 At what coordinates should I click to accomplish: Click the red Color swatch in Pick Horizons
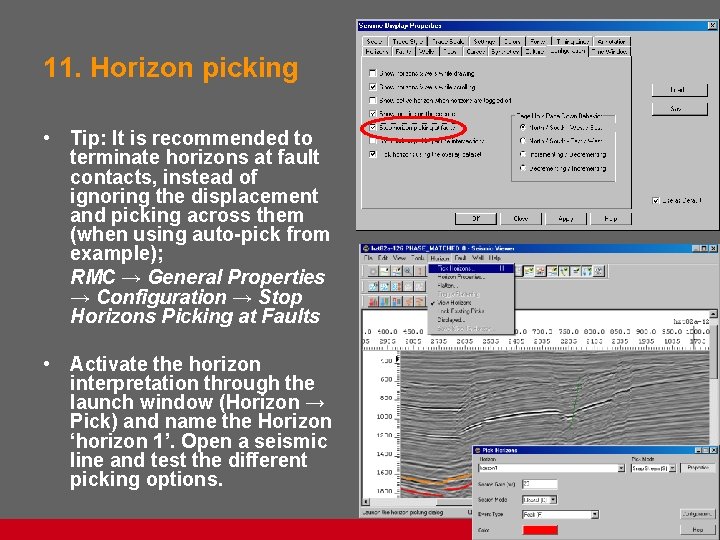(x=540, y=530)
